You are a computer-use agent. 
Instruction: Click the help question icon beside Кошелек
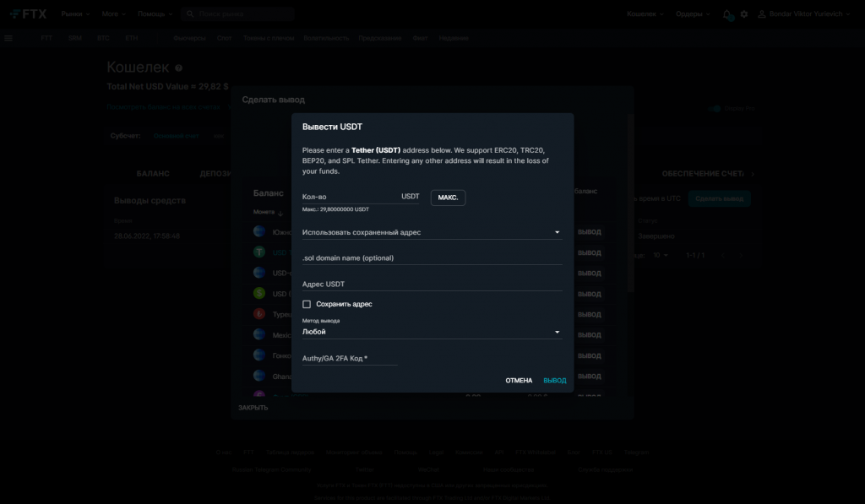[x=179, y=68]
